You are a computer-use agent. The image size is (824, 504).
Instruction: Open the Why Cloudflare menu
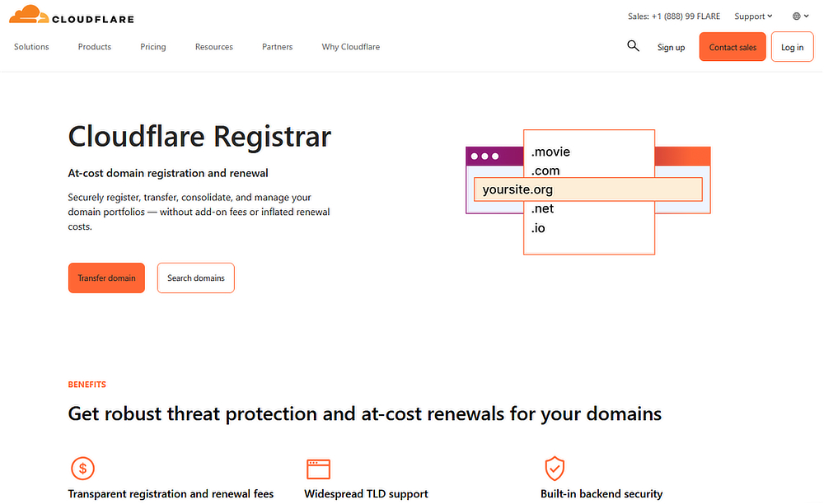[351, 47]
